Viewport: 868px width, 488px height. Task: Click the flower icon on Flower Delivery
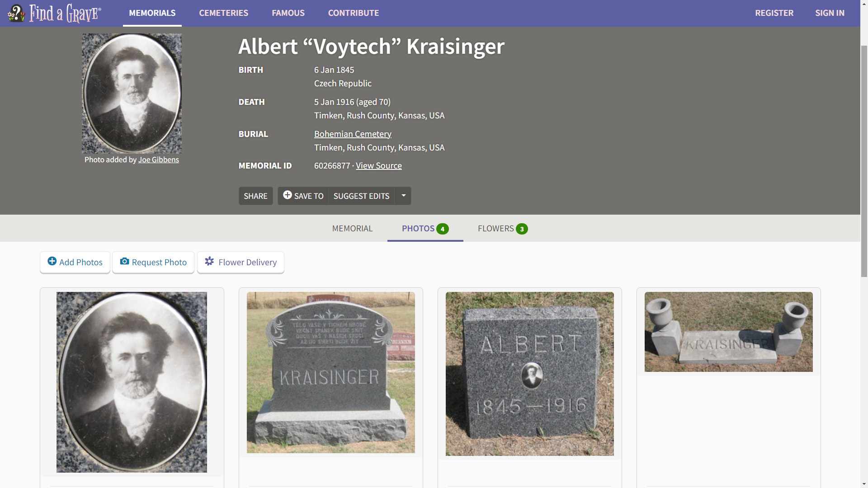tap(209, 261)
